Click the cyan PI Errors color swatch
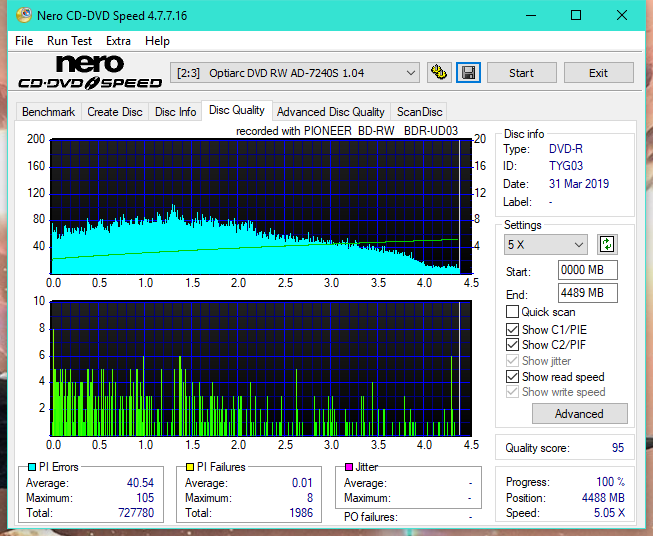The image size is (653, 536). 31,467
